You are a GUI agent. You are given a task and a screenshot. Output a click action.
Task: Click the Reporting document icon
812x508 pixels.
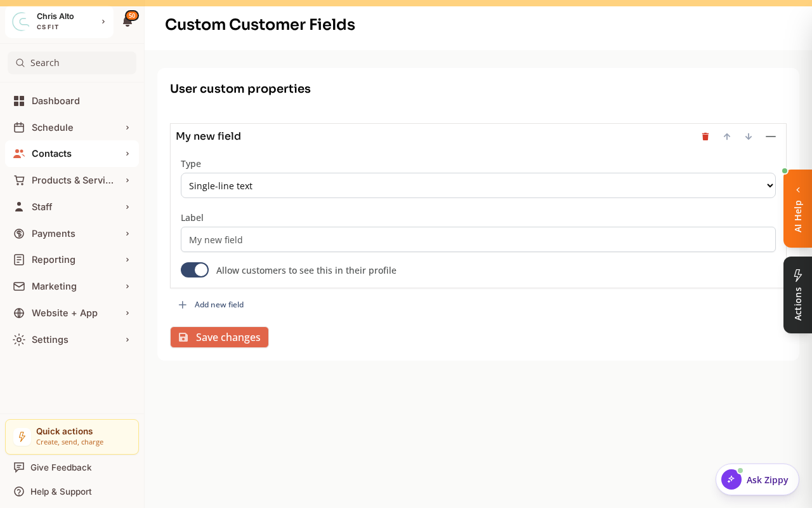(x=19, y=260)
